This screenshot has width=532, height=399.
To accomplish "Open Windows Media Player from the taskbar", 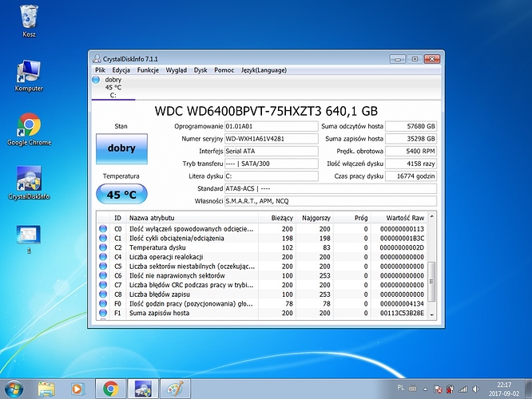I will tap(77, 389).
